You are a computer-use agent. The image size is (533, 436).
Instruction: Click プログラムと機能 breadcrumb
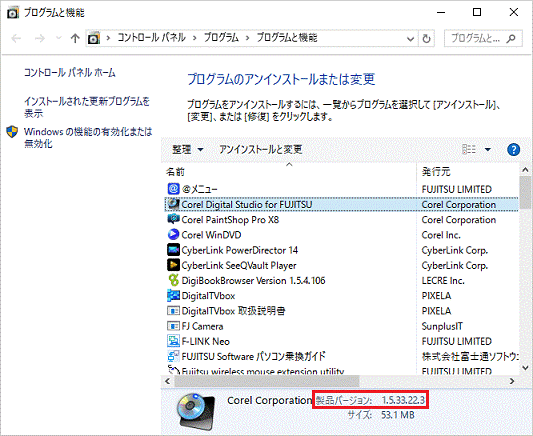coord(287,37)
